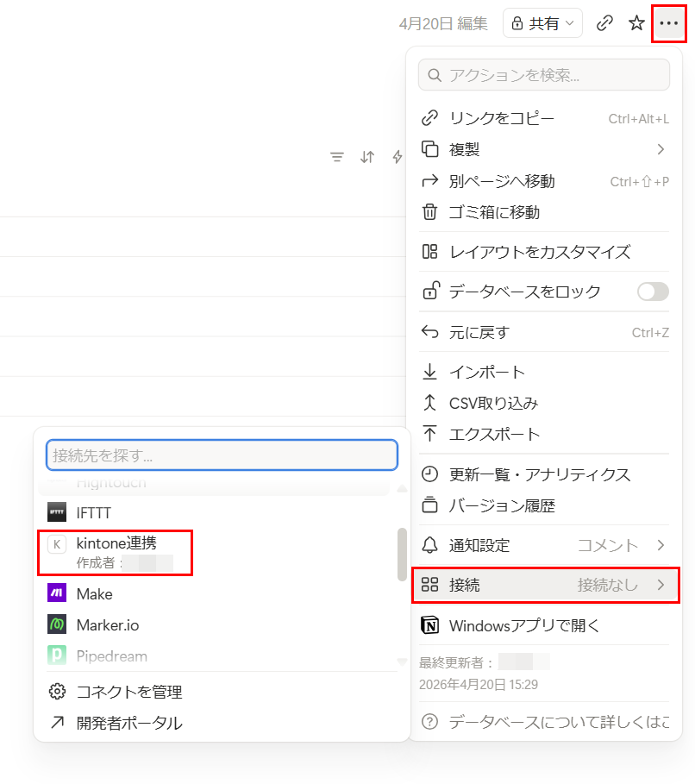Click the lightning automation icon in toolbar
Image resolution: width=695 pixels, height=784 pixels.
398,157
